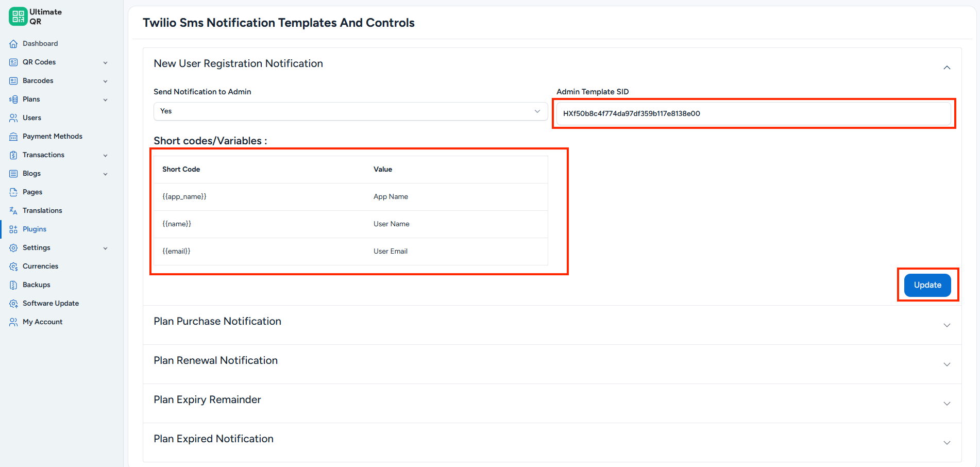Go to Backups in the sidebar

(37, 285)
